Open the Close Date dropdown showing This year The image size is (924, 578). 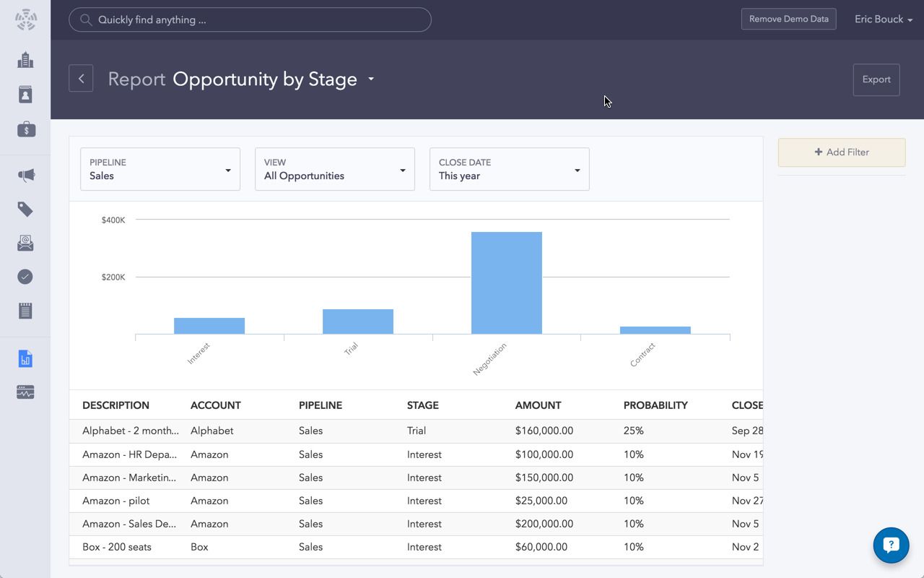coord(509,169)
